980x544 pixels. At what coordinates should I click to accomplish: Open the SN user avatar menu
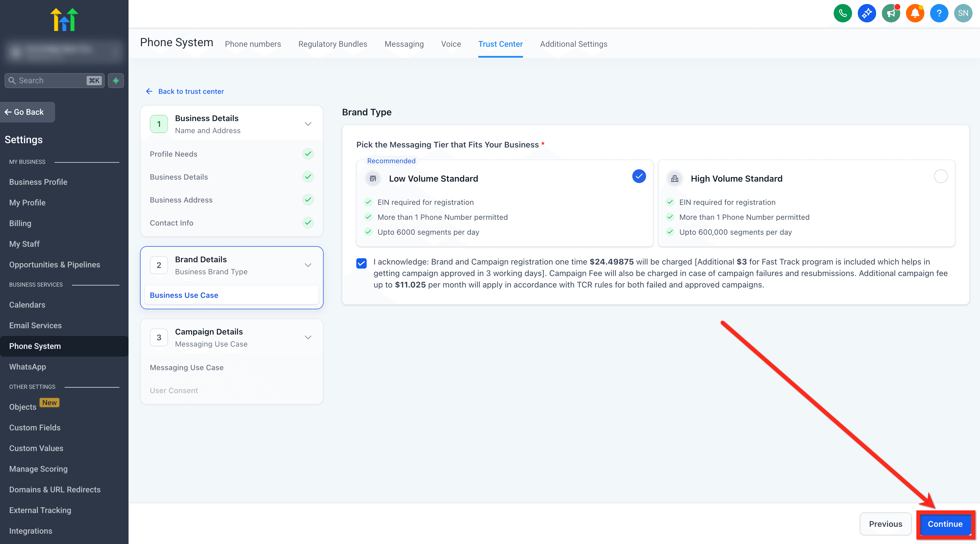(963, 13)
